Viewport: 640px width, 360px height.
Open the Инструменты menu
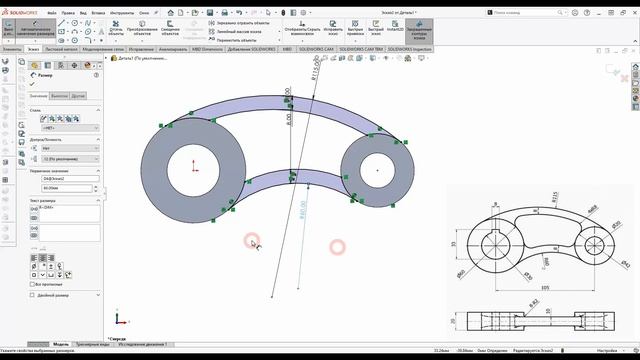[122, 13]
